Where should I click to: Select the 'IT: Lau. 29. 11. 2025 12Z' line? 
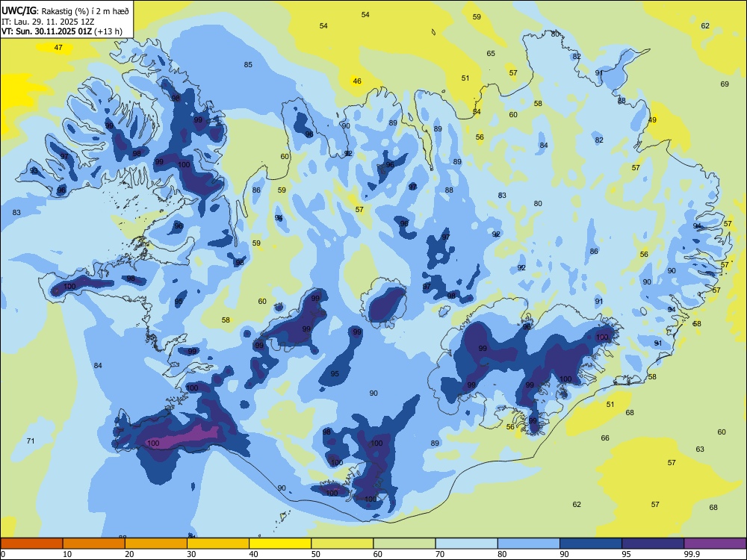coord(48,22)
